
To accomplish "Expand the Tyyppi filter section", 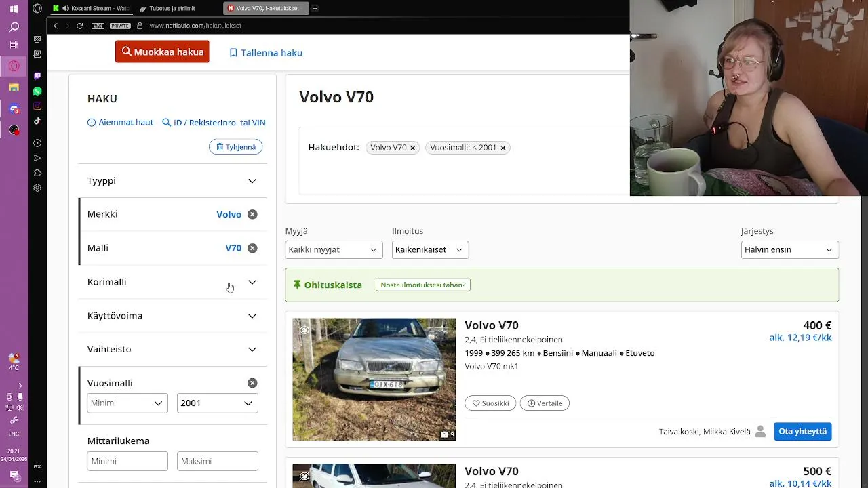I will click(172, 181).
